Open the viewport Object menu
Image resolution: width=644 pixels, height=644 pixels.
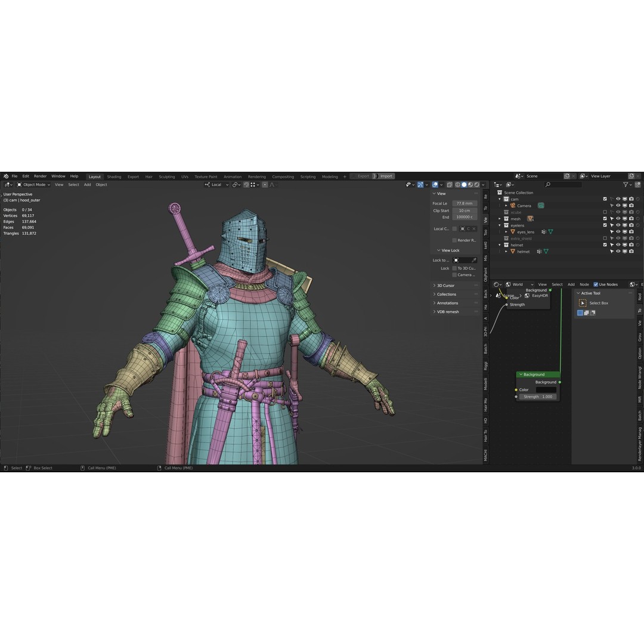tap(101, 185)
